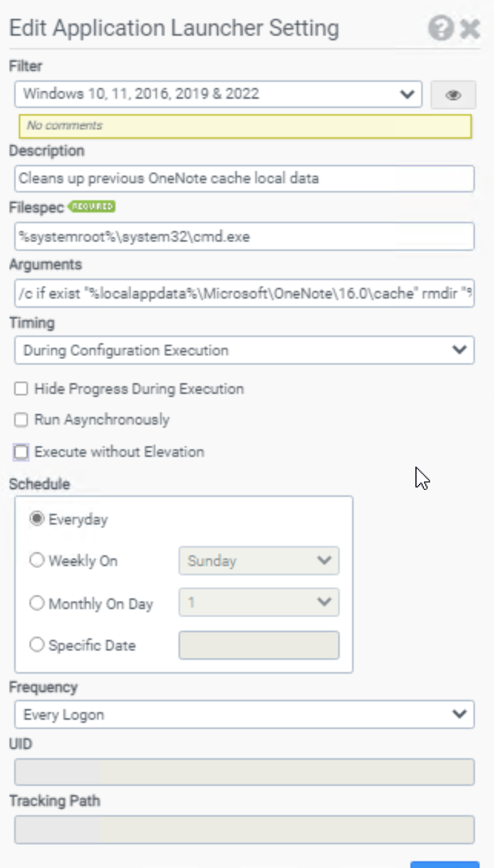Open the Filter dropdown arrow
Viewport: 494px width, 868px height.
pyautogui.click(x=406, y=94)
